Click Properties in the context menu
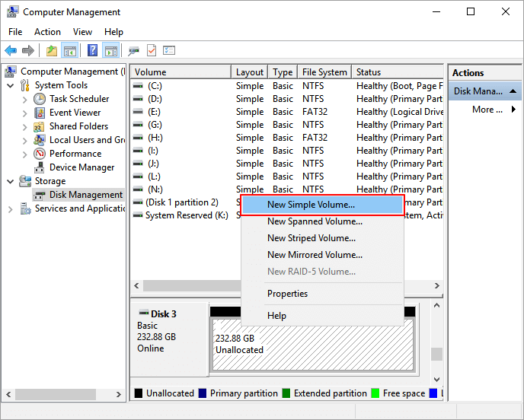The image size is (524, 420). point(287,294)
